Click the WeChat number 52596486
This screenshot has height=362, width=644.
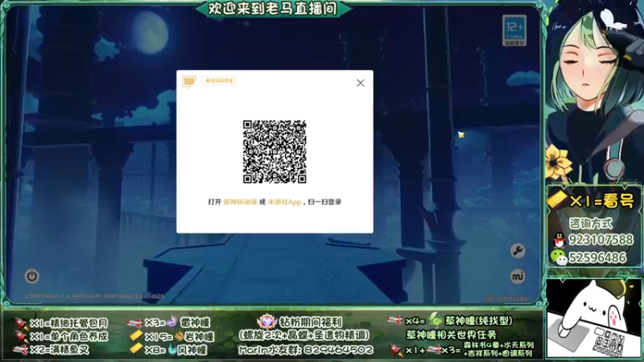(x=597, y=257)
